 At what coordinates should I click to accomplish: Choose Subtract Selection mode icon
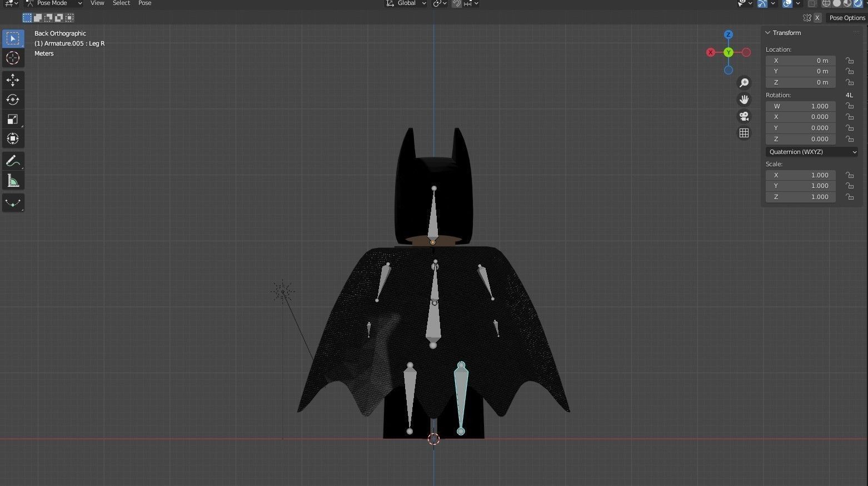click(x=48, y=18)
